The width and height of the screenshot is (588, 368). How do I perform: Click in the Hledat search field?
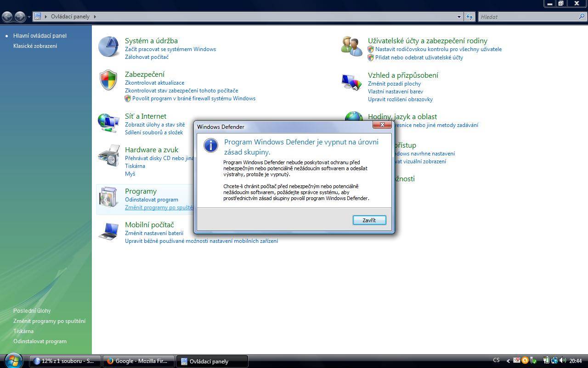[528, 17]
